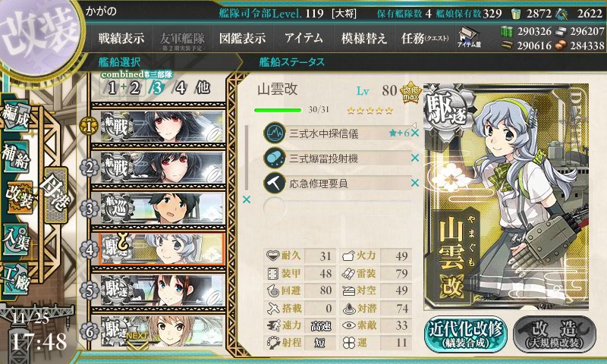
Task: Expand ship list with NEXT arrow
Action: [137, 340]
